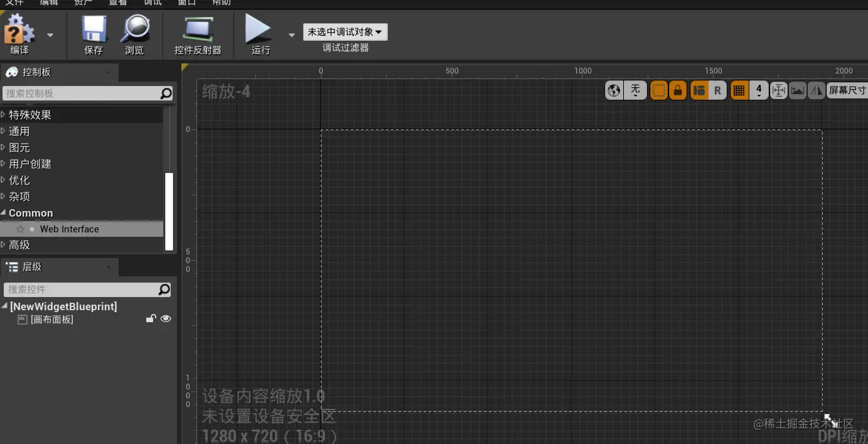Click the magnifier in the palette search
Image resolution: width=868 pixels, height=444 pixels.
(166, 94)
